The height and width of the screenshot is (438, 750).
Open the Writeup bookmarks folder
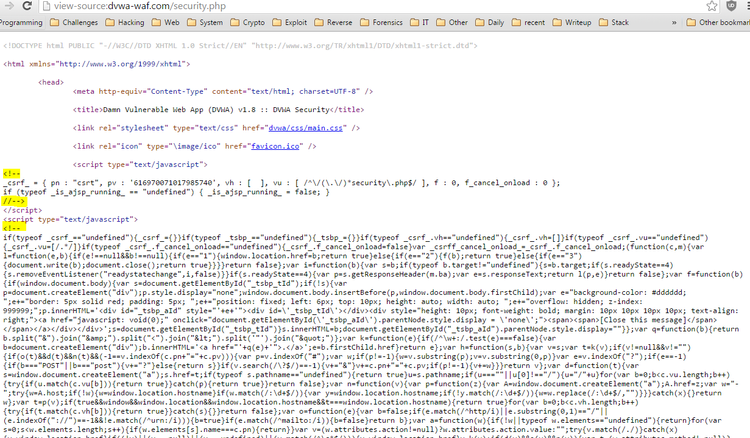point(572,22)
